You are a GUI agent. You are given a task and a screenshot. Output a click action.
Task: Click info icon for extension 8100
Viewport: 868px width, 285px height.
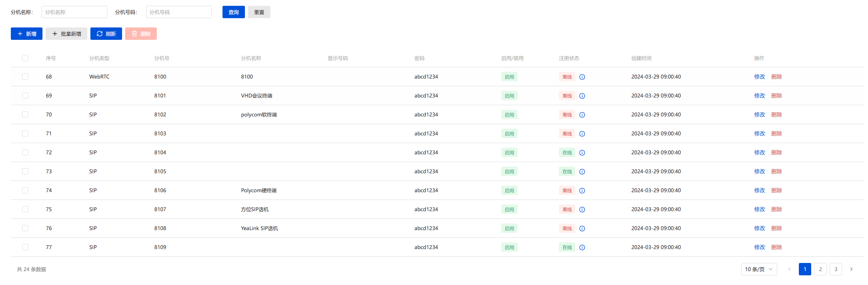click(x=582, y=77)
